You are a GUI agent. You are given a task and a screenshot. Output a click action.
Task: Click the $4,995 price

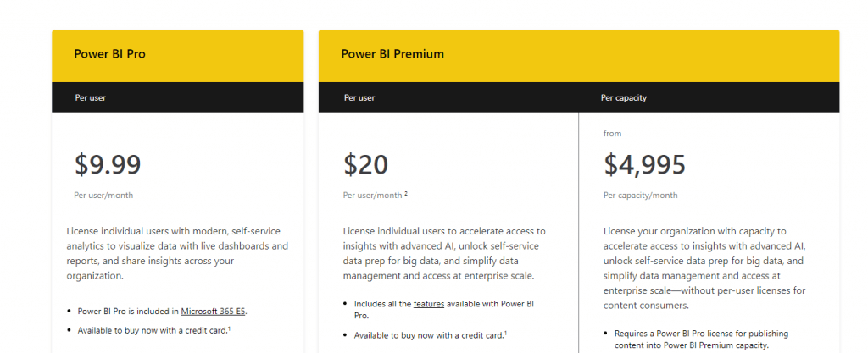pyautogui.click(x=644, y=164)
